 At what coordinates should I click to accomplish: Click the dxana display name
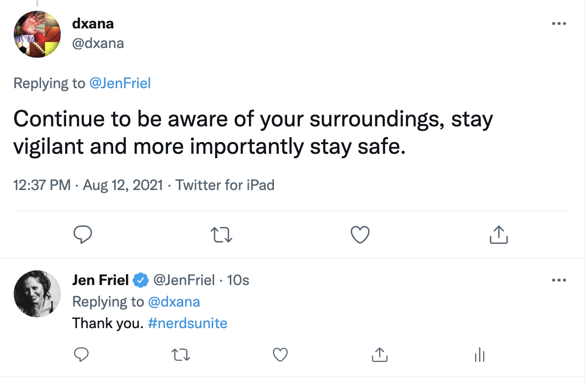pos(93,23)
